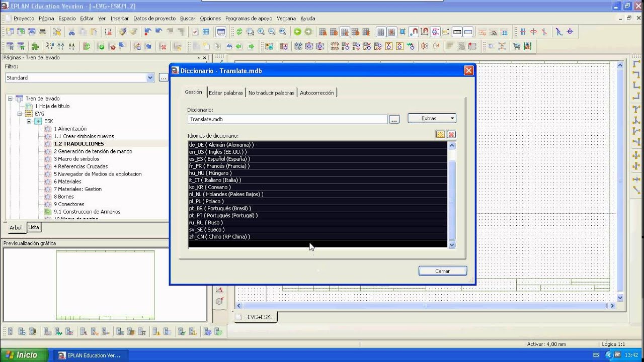Select the en_US Inglés language row
The width and height of the screenshot is (644, 362).
click(317, 152)
